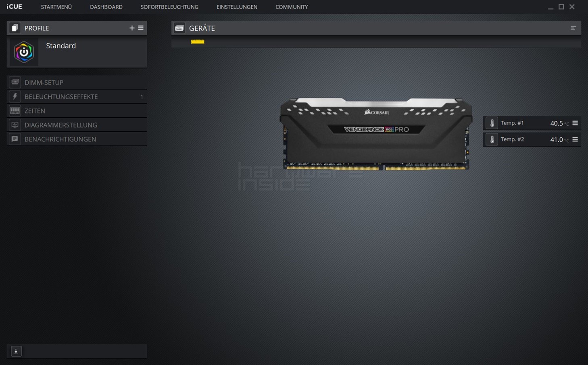Open the EINSTELLUNGEN tab
This screenshot has width=588, height=365.
(237, 7)
